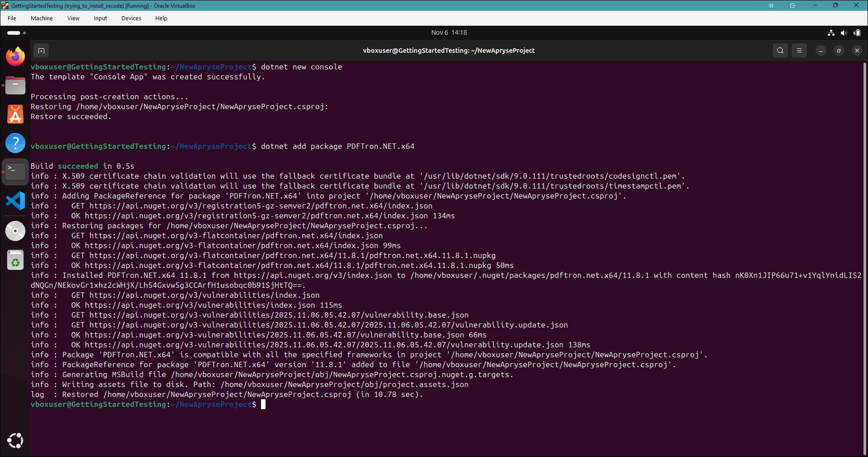868x457 pixels.
Task: Open the Trash in dock
Action: [x=15, y=260]
